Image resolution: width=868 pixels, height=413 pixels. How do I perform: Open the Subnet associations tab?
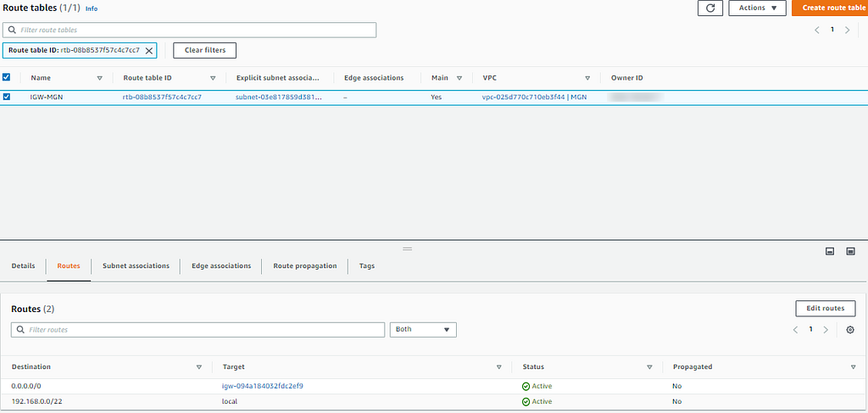point(136,265)
